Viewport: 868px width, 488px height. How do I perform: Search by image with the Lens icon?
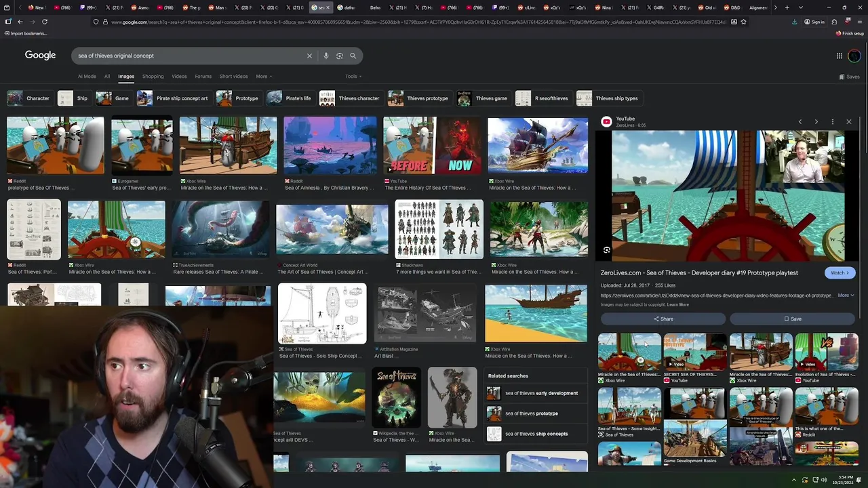pos(340,56)
